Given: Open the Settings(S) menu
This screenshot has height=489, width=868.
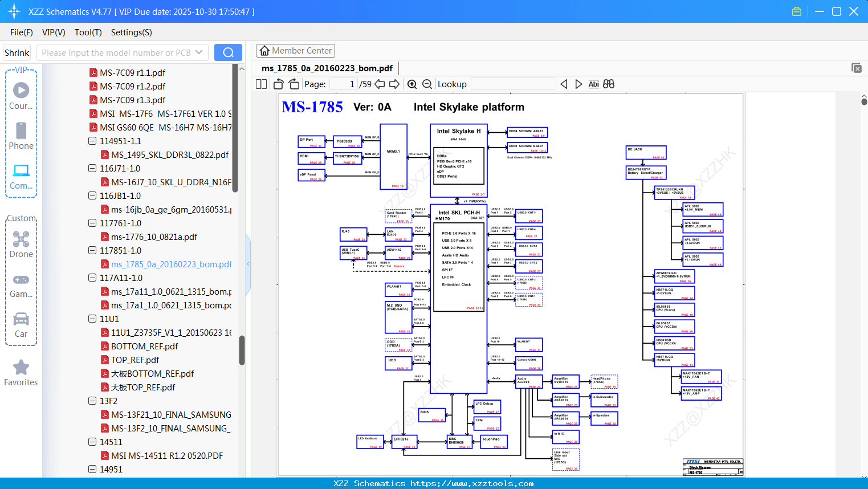Looking at the screenshot, I should click(132, 32).
